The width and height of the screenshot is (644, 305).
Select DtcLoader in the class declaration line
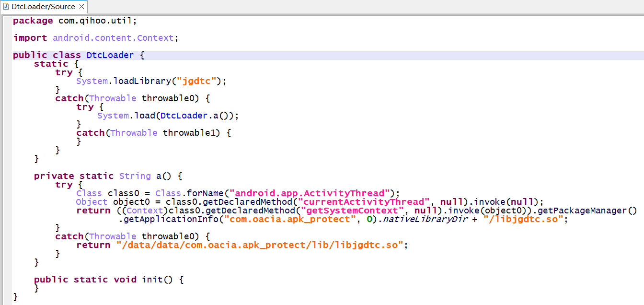coord(110,55)
